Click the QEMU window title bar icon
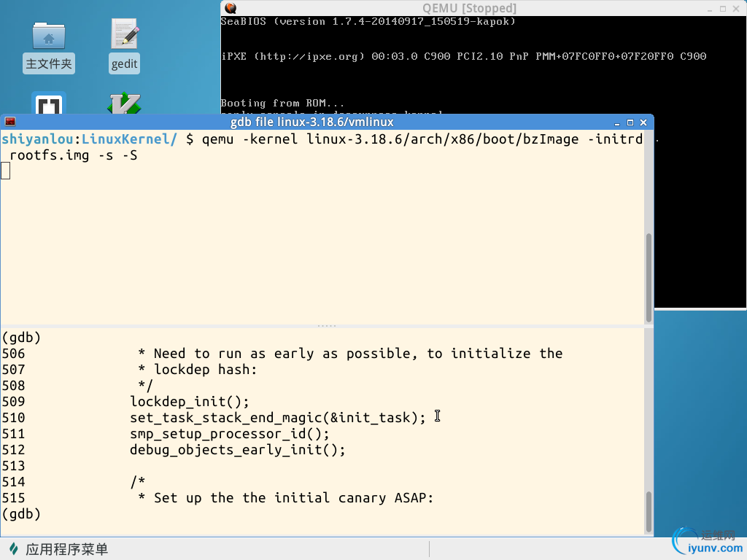747x560 pixels. point(231,8)
